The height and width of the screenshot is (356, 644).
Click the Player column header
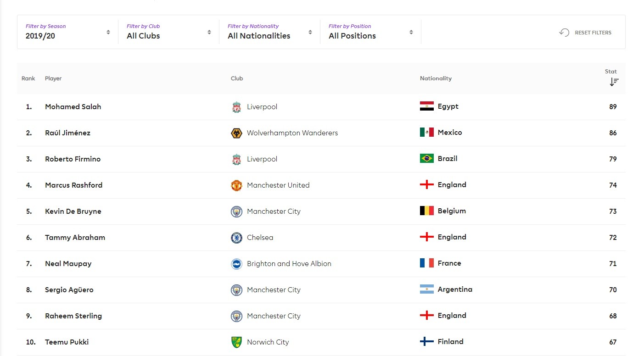53,78
